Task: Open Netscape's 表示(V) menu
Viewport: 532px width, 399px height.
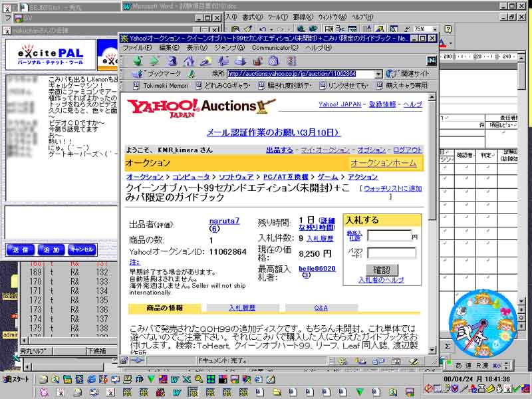Action: click(x=197, y=48)
